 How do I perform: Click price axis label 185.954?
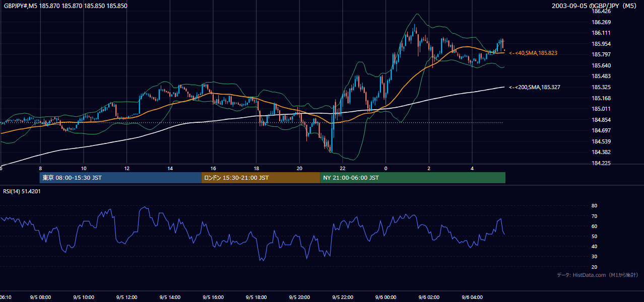(x=601, y=44)
